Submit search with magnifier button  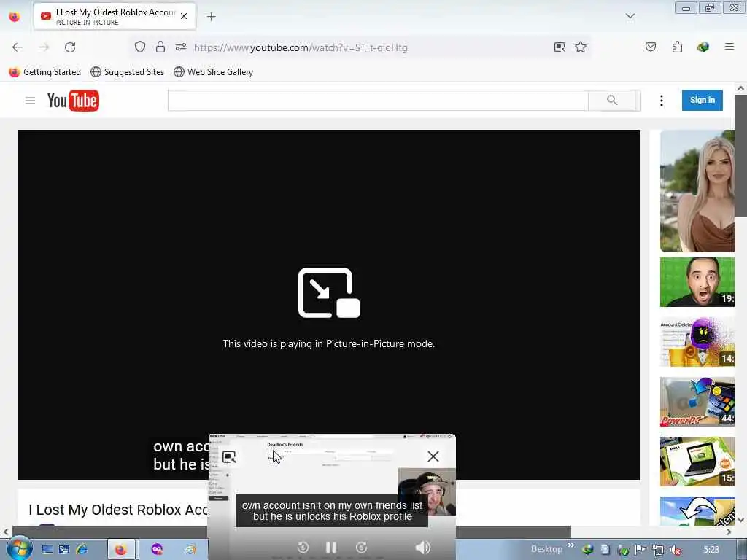[x=612, y=100]
